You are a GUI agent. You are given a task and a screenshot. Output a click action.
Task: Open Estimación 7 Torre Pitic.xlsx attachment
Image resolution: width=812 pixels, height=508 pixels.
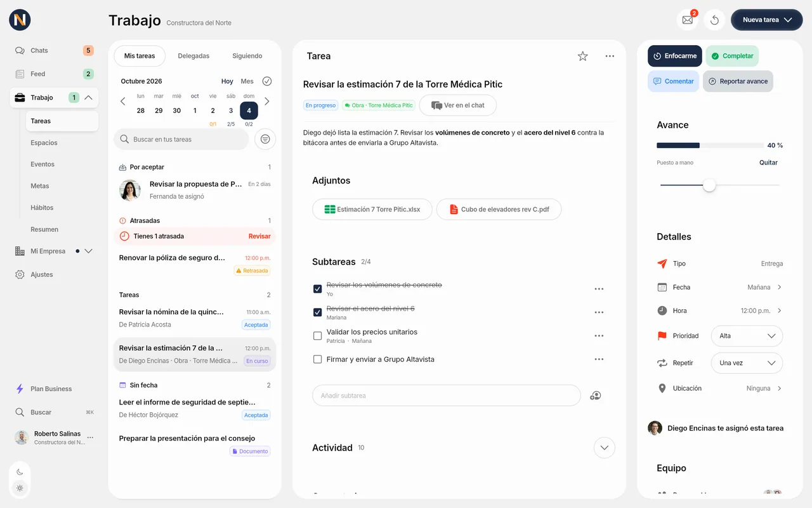pos(372,210)
